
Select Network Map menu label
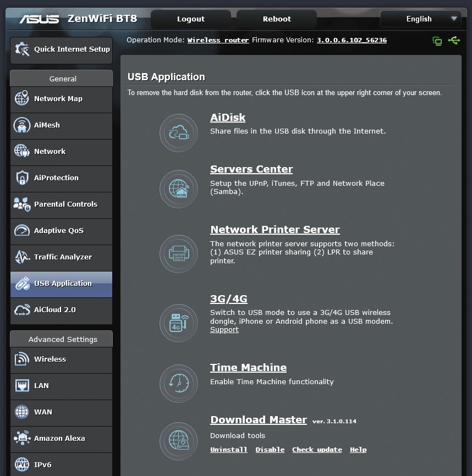(58, 98)
